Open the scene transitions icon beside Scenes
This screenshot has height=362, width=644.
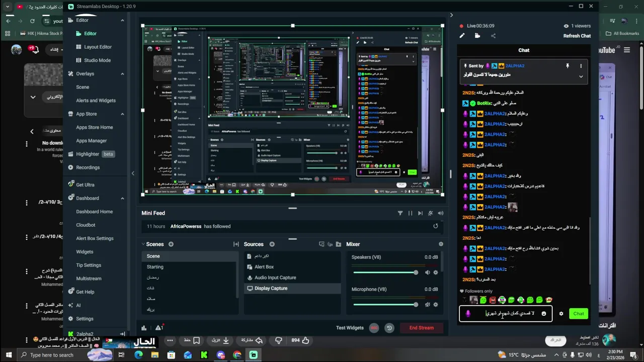[236, 244]
